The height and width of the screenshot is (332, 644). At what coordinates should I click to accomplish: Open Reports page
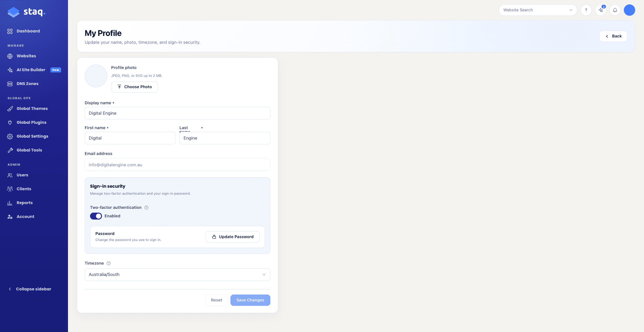[x=20, y=203]
